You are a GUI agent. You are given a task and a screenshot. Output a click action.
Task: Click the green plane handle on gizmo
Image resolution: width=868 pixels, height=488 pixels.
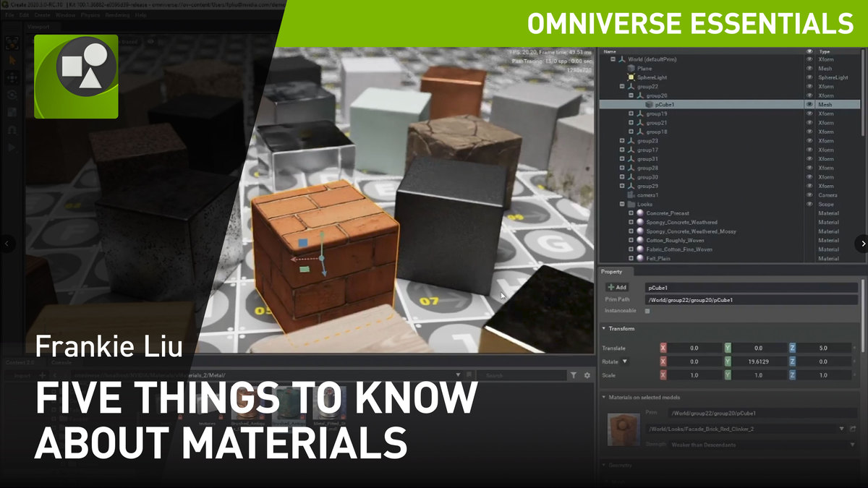tap(305, 269)
